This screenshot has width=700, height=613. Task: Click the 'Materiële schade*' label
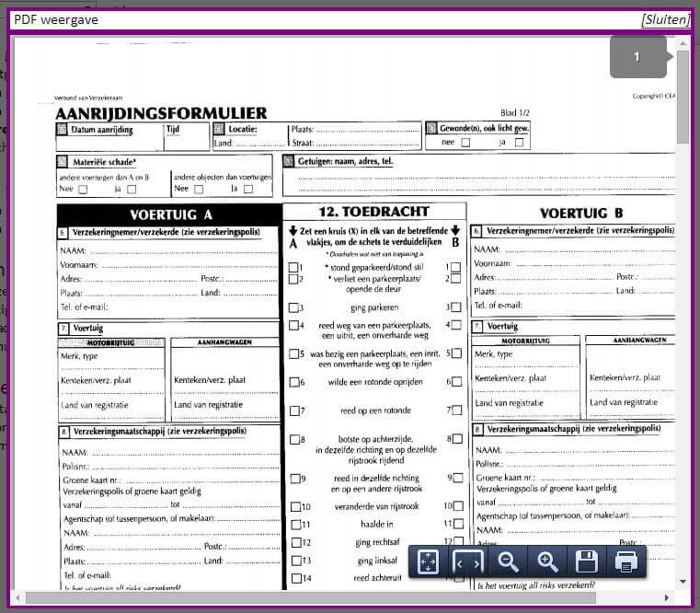(105, 162)
